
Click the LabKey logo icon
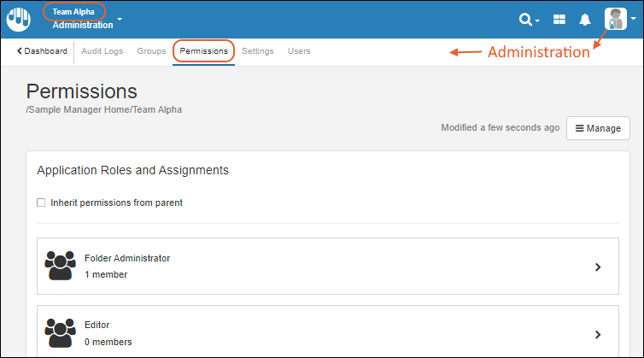20,19
